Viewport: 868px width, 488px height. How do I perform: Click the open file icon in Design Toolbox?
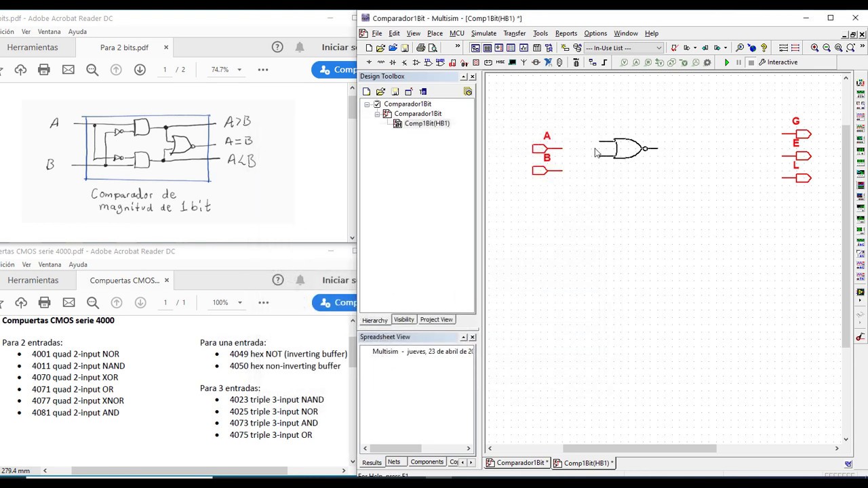click(x=380, y=91)
